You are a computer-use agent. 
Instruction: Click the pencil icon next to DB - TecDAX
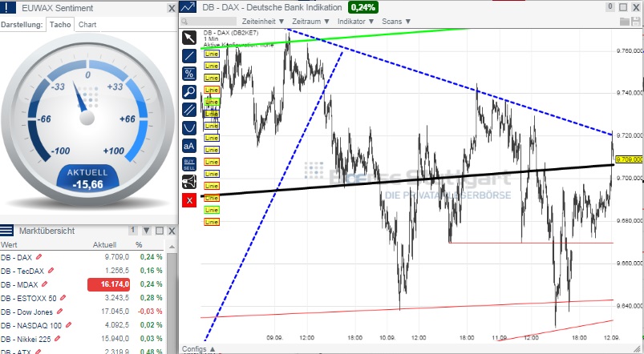[51, 271]
